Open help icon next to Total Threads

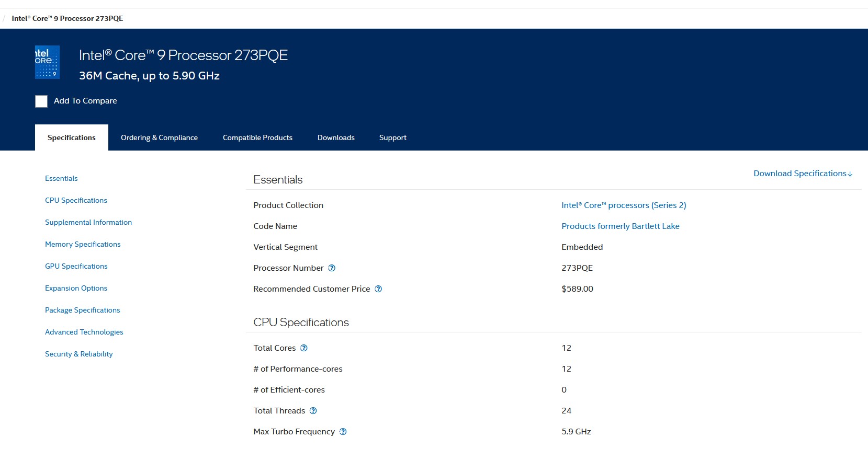(x=313, y=411)
